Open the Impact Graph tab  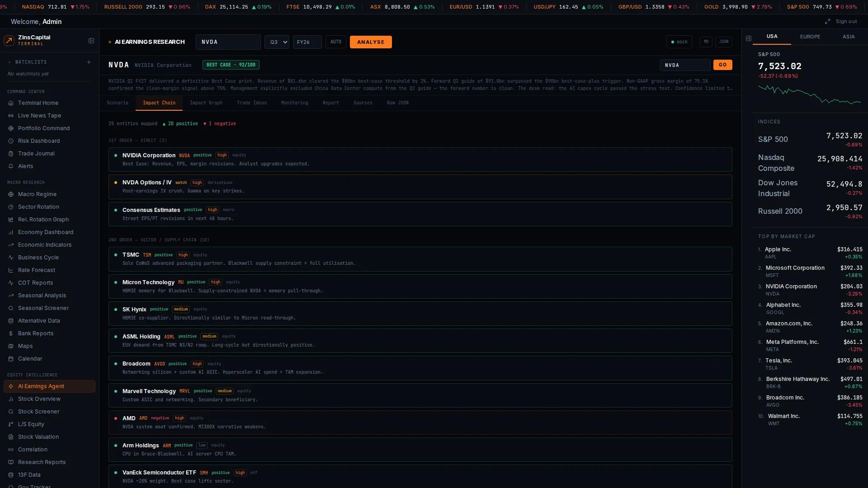click(x=206, y=103)
